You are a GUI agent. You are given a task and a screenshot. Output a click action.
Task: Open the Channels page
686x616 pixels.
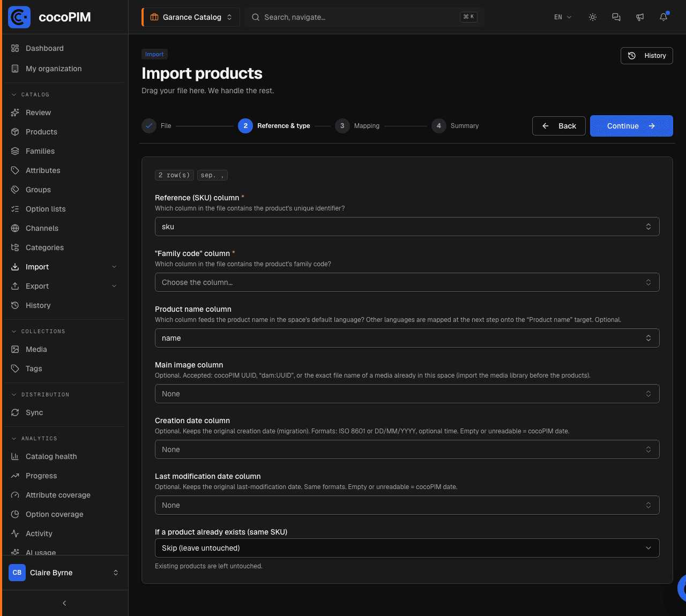(64, 228)
